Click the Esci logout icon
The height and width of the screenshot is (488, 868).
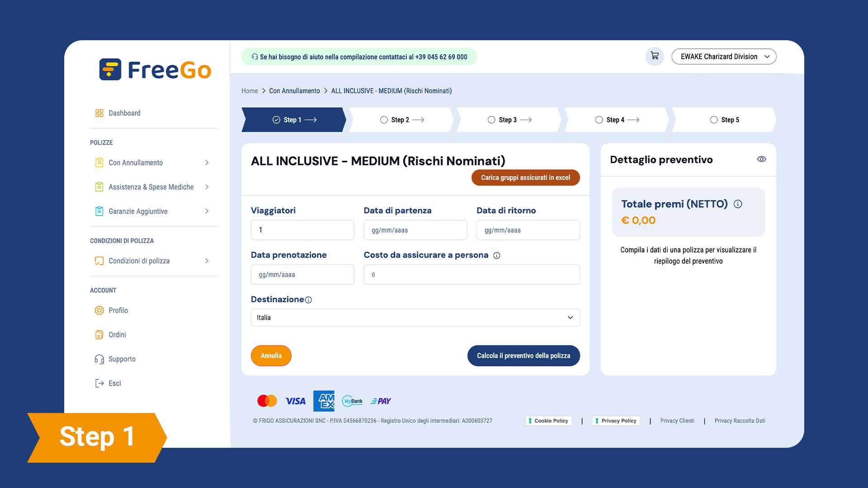pyautogui.click(x=99, y=384)
